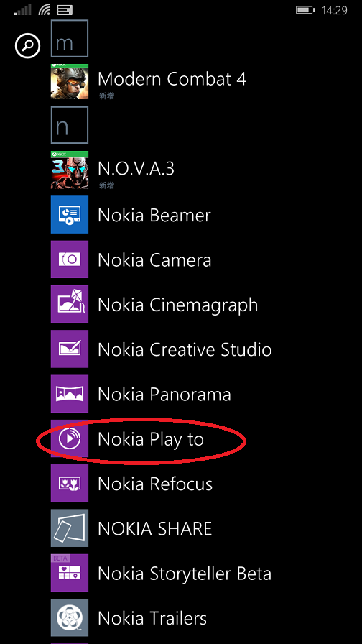
Task: Choose the Nokia Creative Studio list entry text
Action: (x=185, y=349)
